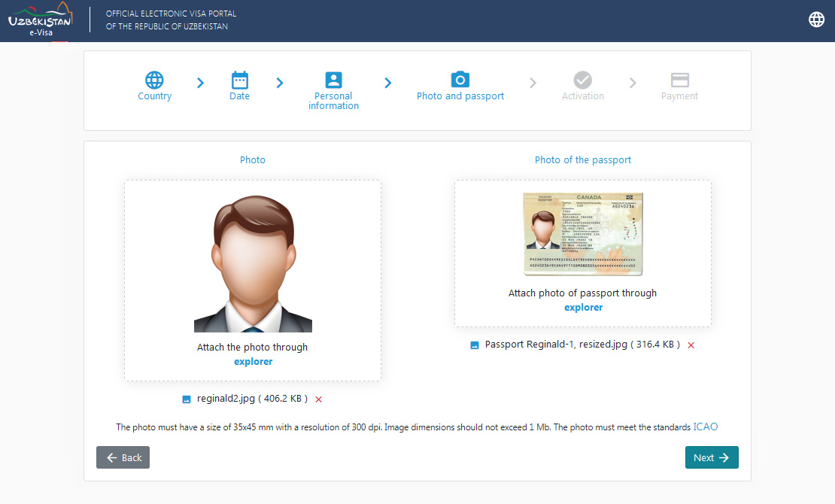Click the 'Photo' section heading
The width and height of the screenshot is (835, 504).
pyautogui.click(x=253, y=159)
